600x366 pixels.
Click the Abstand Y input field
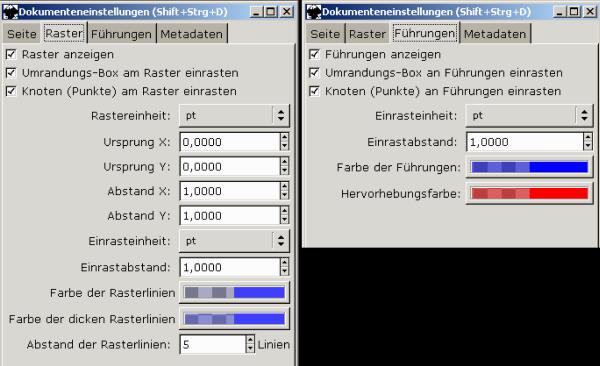coord(230,216)
